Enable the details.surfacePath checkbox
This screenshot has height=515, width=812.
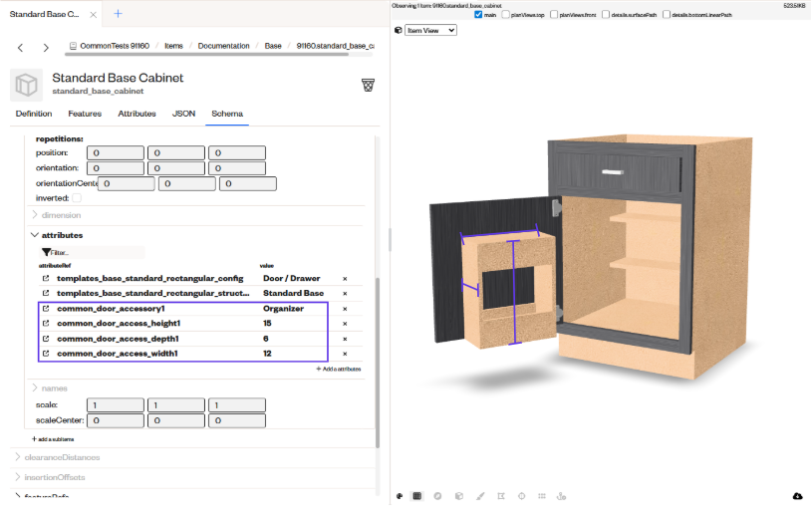click(606, 15)
